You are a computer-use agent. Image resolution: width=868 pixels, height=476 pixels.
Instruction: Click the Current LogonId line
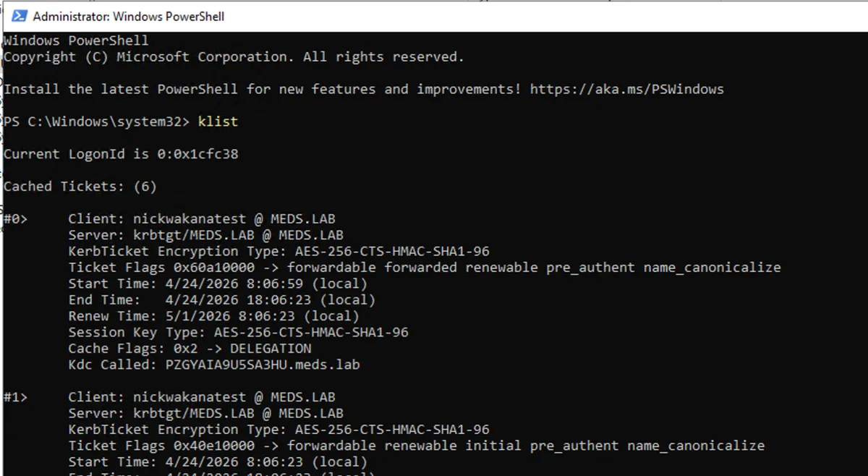(x=121, y=153)
